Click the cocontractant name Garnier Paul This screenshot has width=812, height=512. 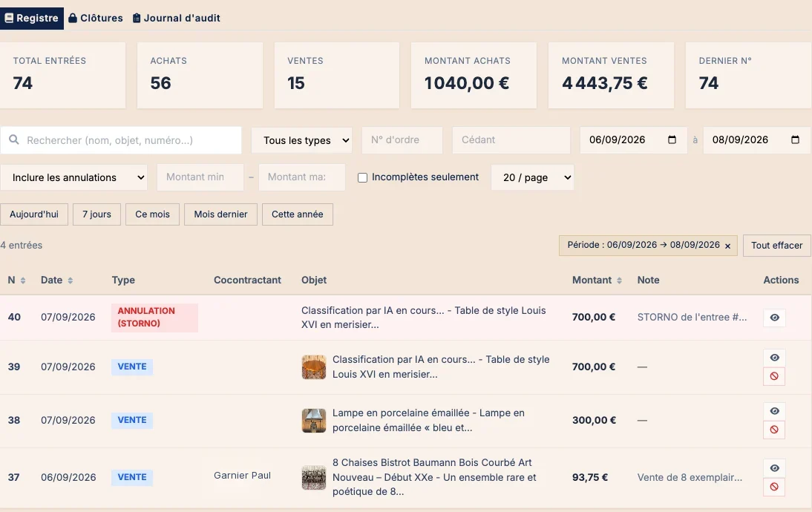[243, 475]
